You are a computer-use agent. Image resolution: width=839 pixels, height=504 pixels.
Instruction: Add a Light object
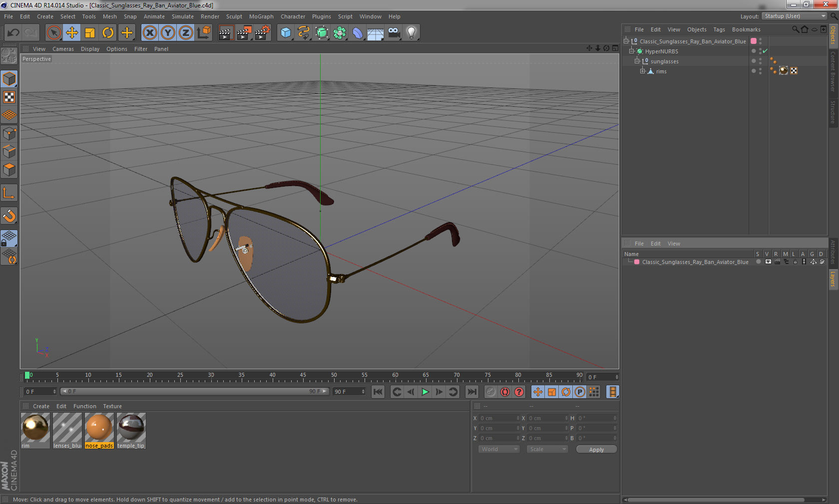(x=412, y=33)
